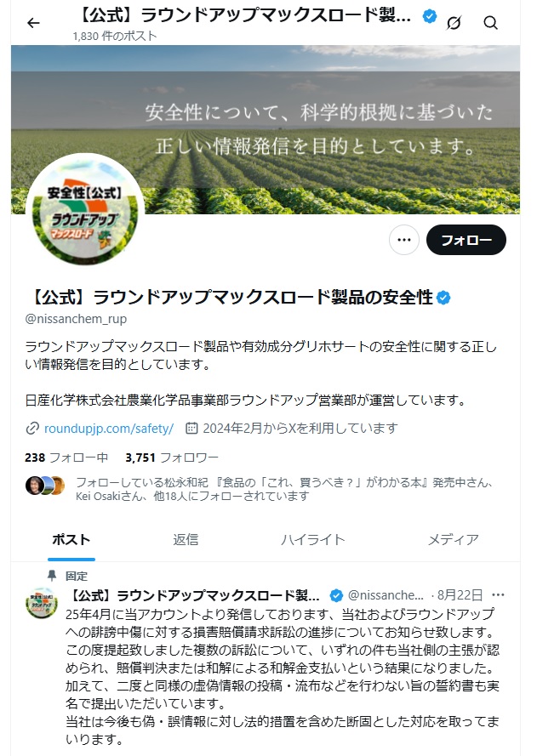Open the three-dot more options button on the profile
Image resolution: width=537 pixels, height=756 pixels.
404,240
